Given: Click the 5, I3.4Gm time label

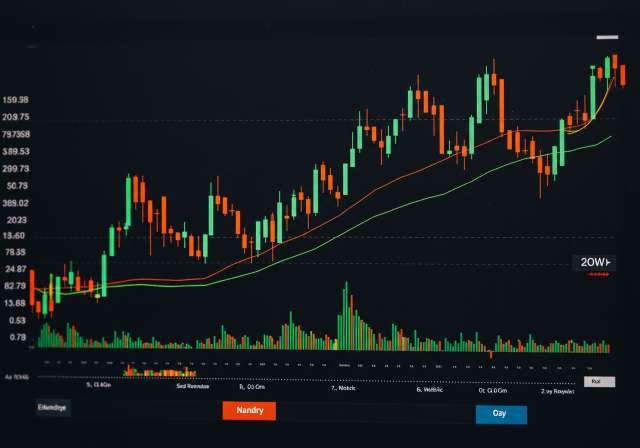Looking at the screenshot, I should (x=101, y=384).
